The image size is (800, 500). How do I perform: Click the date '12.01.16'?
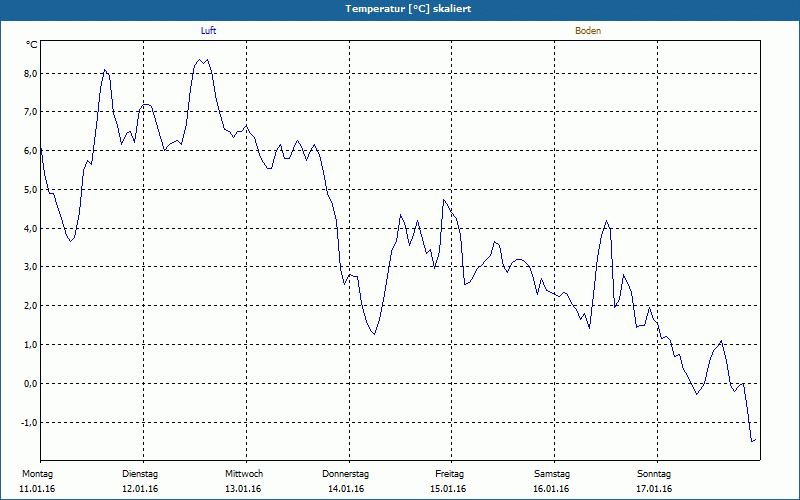click(x=140, y=489)
